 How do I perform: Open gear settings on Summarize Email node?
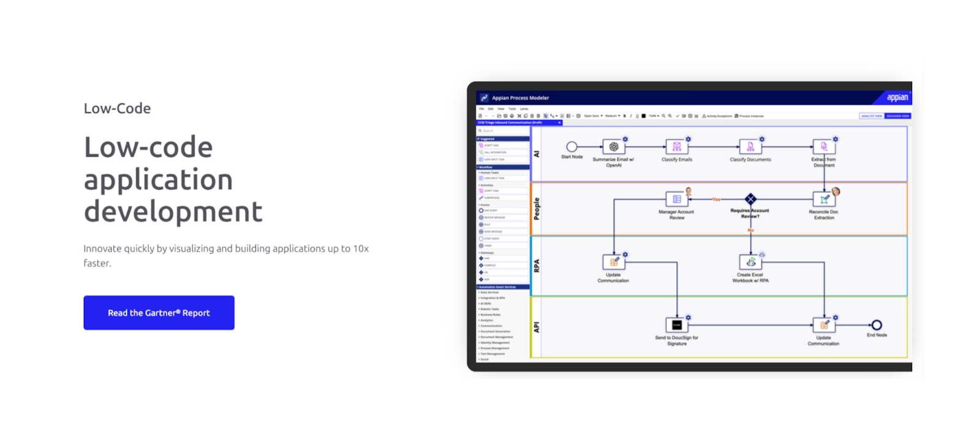click(625, 139)
